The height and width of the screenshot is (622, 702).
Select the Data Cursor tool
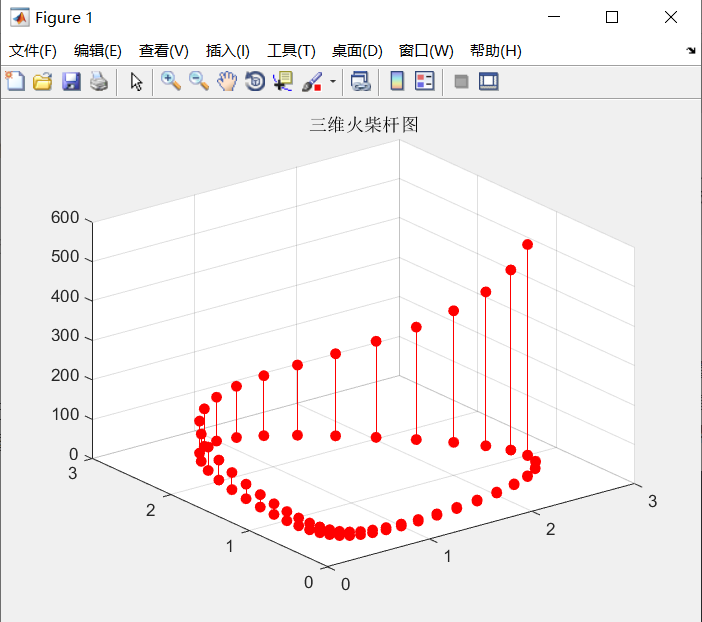pos(283,82)
